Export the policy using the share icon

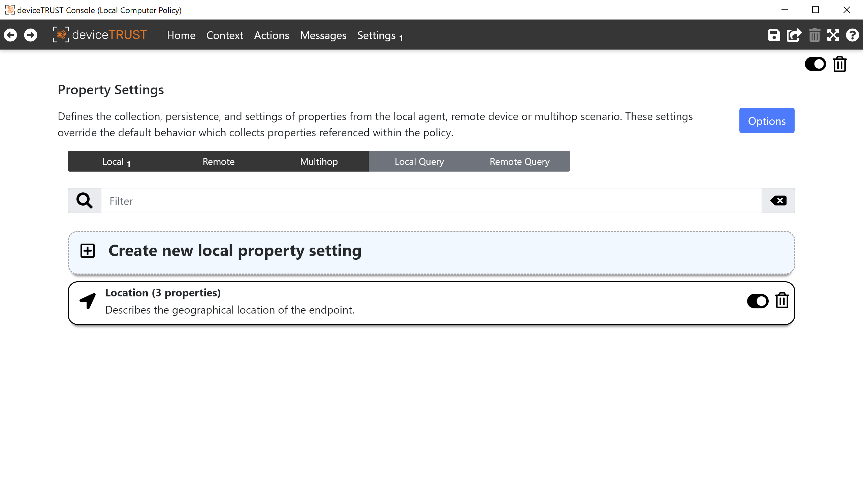[x=794, y=35]
